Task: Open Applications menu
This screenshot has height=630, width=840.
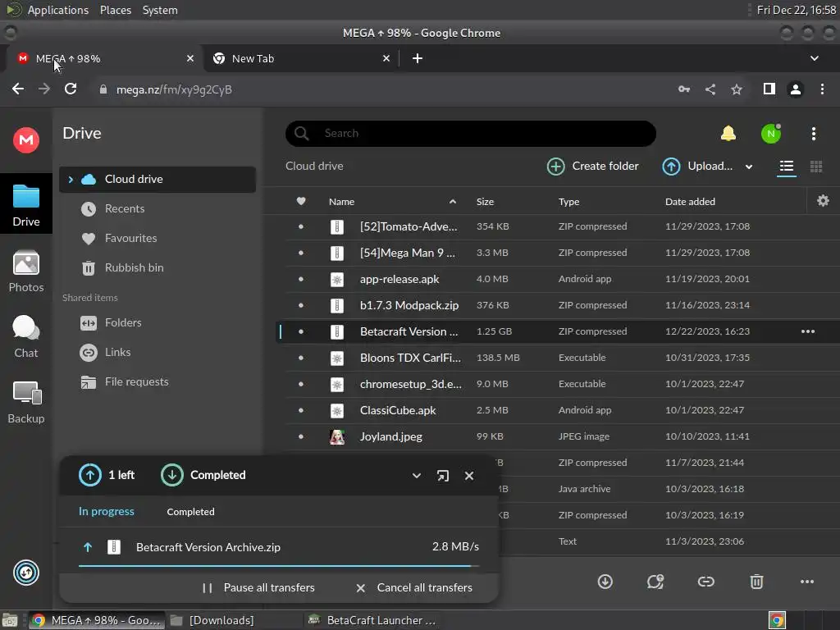Action: pyautogui.click(x=58, y=10)
